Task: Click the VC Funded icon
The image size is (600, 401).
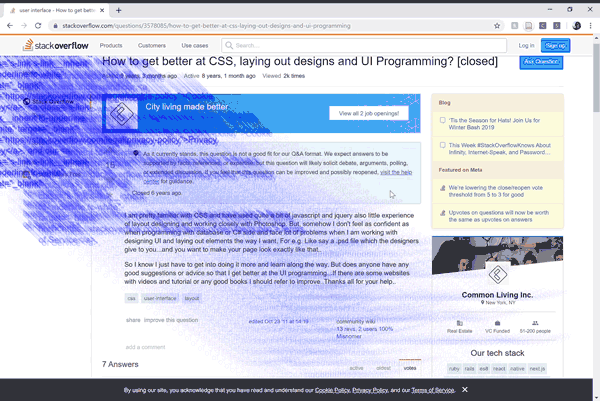Action: click(x=497, y=323)
